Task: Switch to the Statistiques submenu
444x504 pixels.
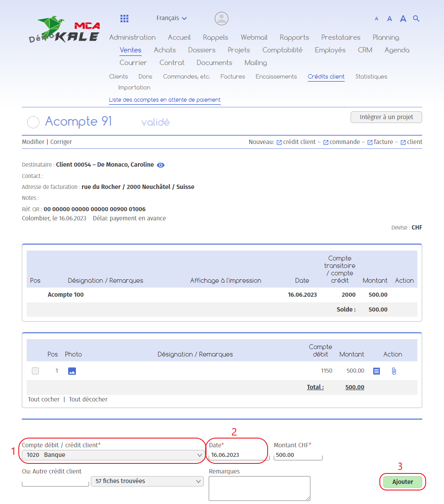Action: (x=372, y=76)
